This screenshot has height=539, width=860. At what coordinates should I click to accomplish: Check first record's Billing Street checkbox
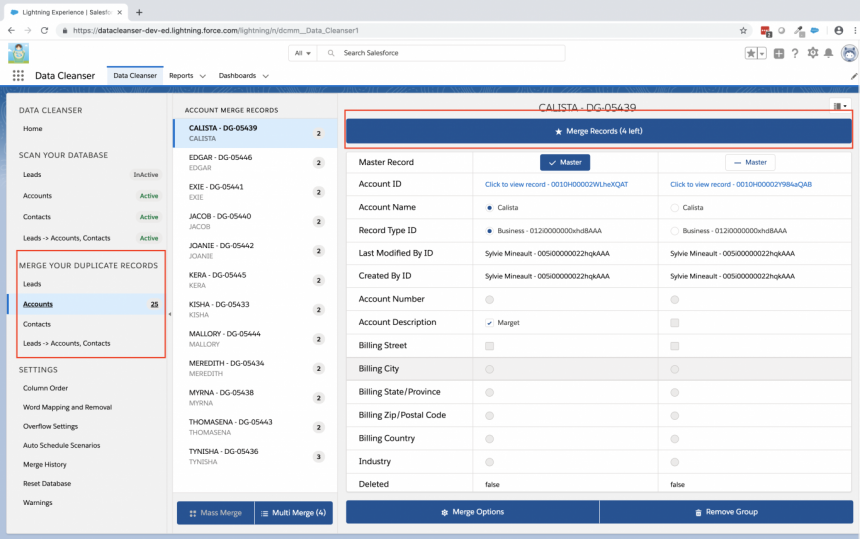[489, 346]
